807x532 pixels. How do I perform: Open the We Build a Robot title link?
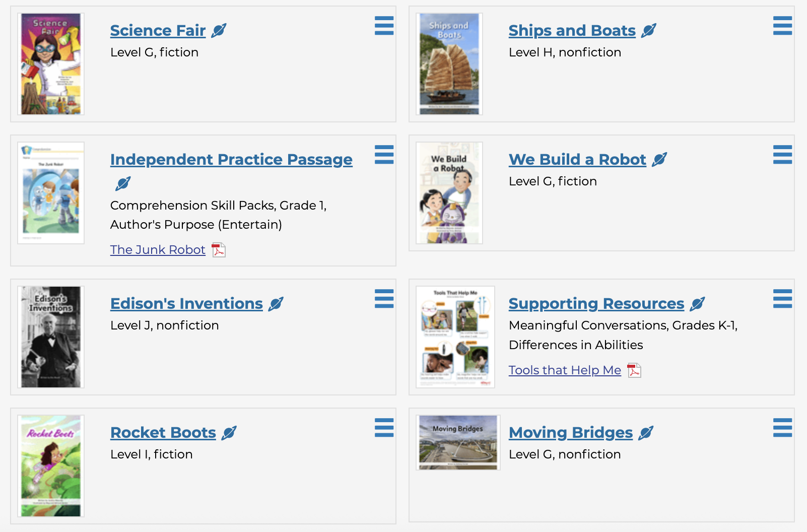click(577, 160)
